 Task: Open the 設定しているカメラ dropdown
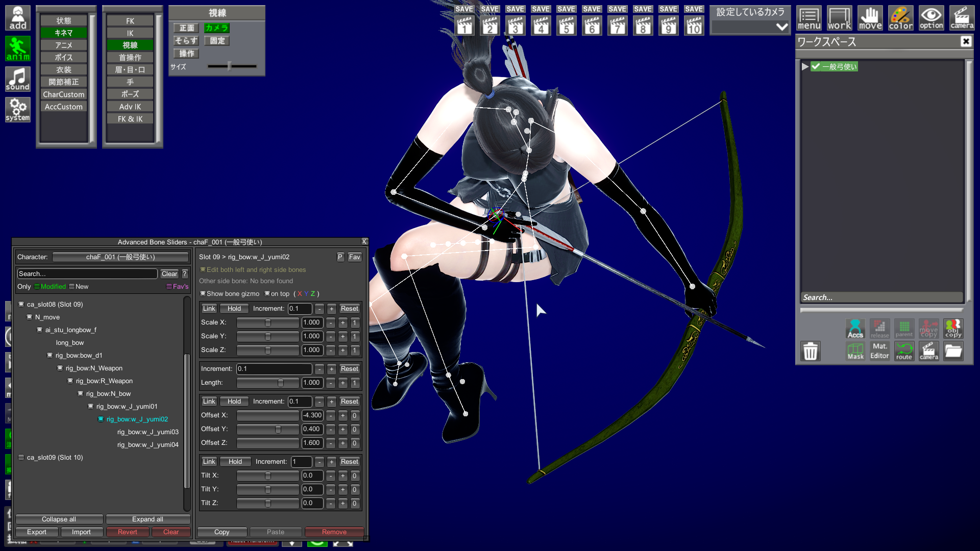click(x=750, y=27)
